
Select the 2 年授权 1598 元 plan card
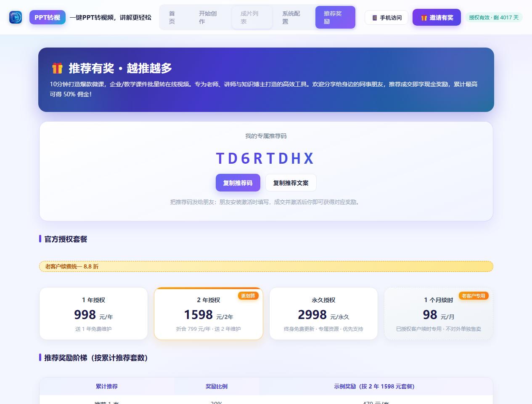tap(209, 314)
